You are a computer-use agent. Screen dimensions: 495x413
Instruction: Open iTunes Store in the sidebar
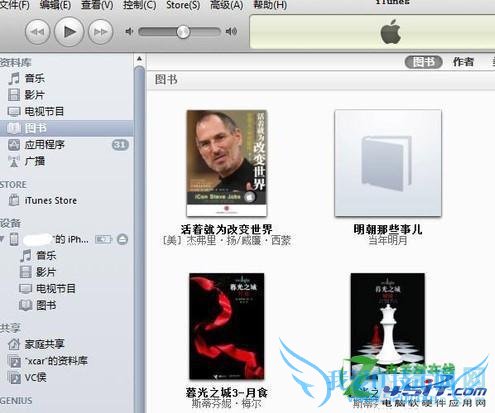[x=67, y=200]
